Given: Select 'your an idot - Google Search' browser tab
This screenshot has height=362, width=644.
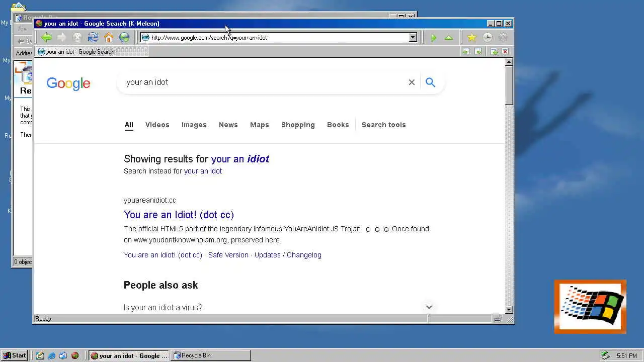Looking at the screenshot, I should click(92, 51).
